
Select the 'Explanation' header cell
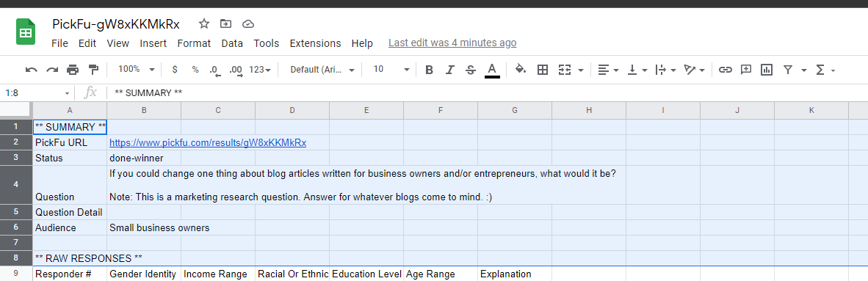pyautogui.click(x=515, y=274)
